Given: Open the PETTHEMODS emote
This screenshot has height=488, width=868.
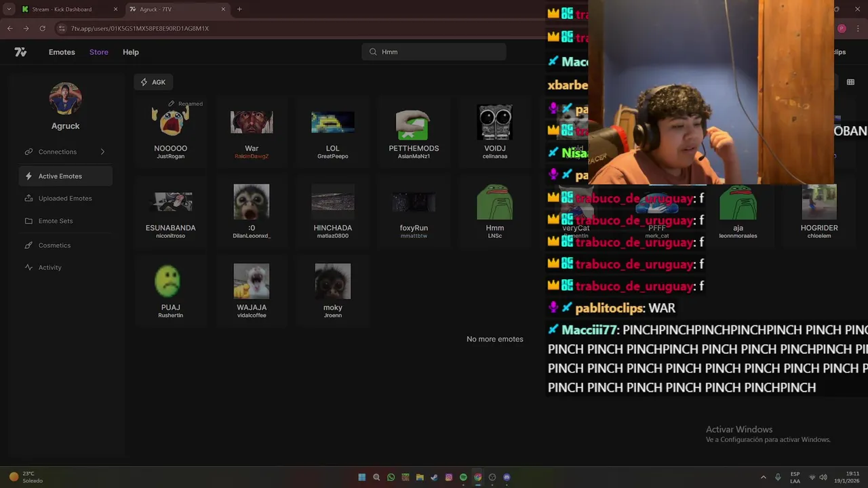Looking at the screenshot, I should 414,131.
